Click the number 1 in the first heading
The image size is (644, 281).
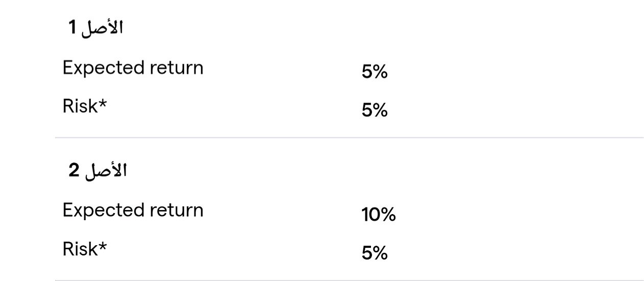point(72,29)
